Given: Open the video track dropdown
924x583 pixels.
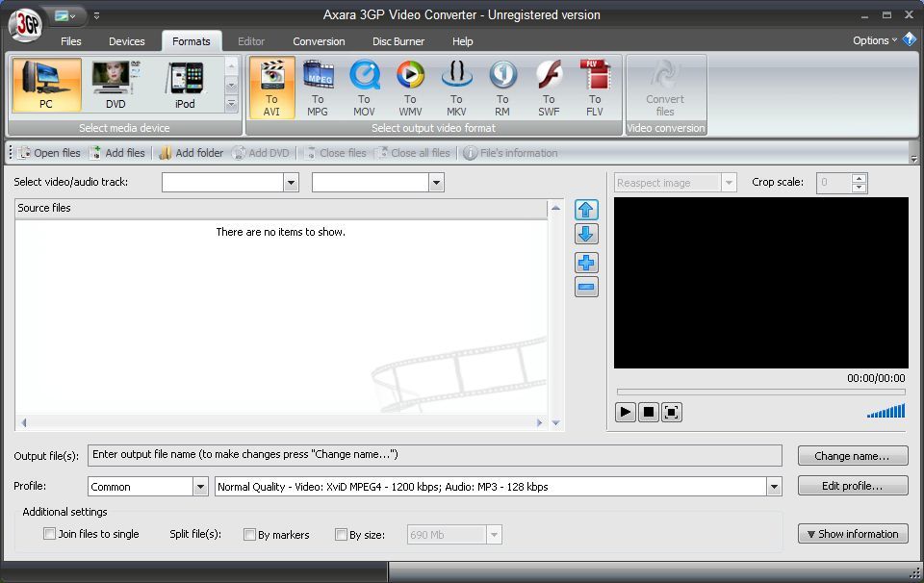Looking at the screenshot, I should (291, 183).
